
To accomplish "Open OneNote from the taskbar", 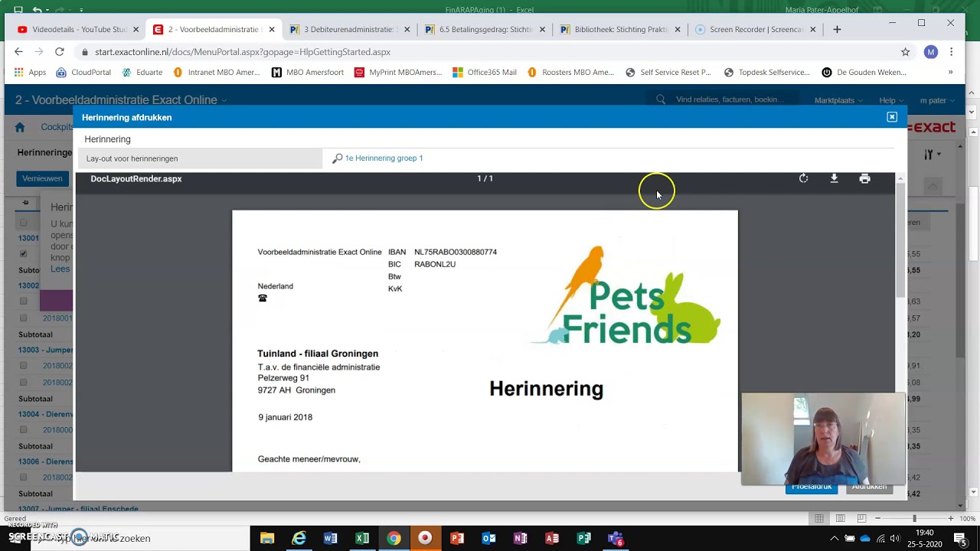I will [x=521, y=538].
